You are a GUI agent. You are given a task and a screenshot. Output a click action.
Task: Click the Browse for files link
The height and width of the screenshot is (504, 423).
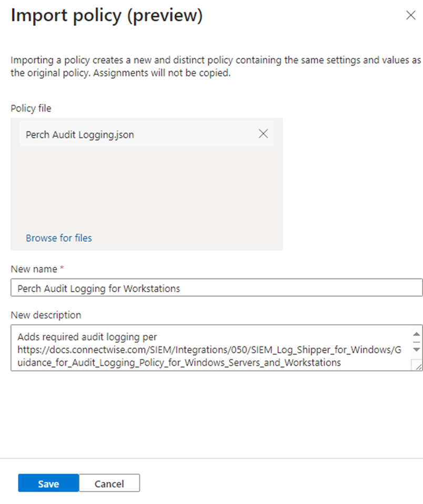click(59, 238)
